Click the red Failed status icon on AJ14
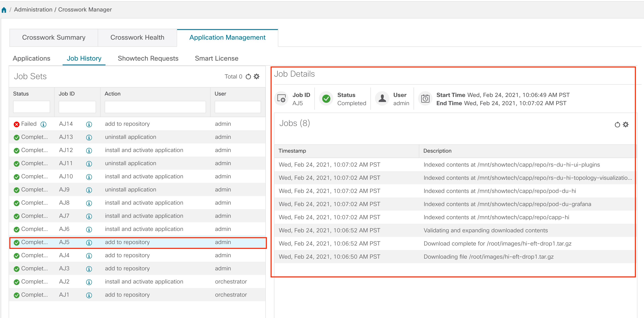 (x=16, y=124)
